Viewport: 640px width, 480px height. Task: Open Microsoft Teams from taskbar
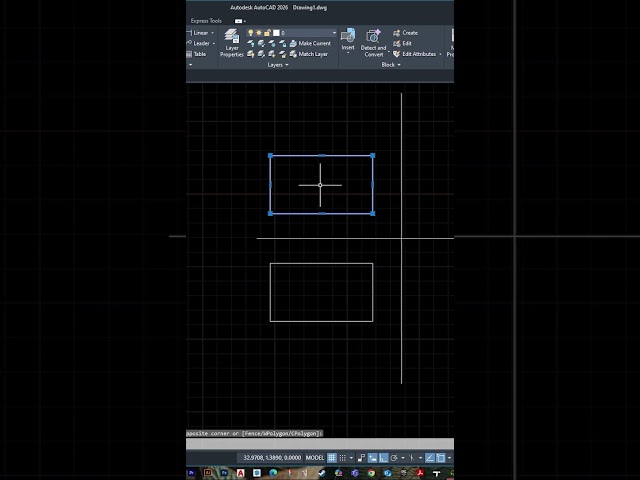click(x=355, y=473)
